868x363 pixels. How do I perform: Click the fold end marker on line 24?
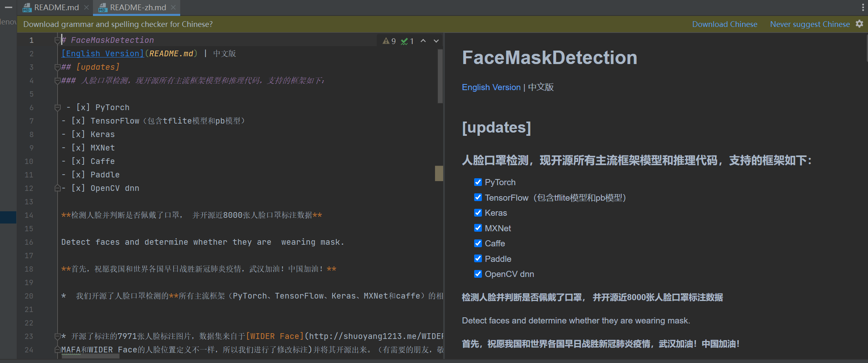(x=57, y=350)
